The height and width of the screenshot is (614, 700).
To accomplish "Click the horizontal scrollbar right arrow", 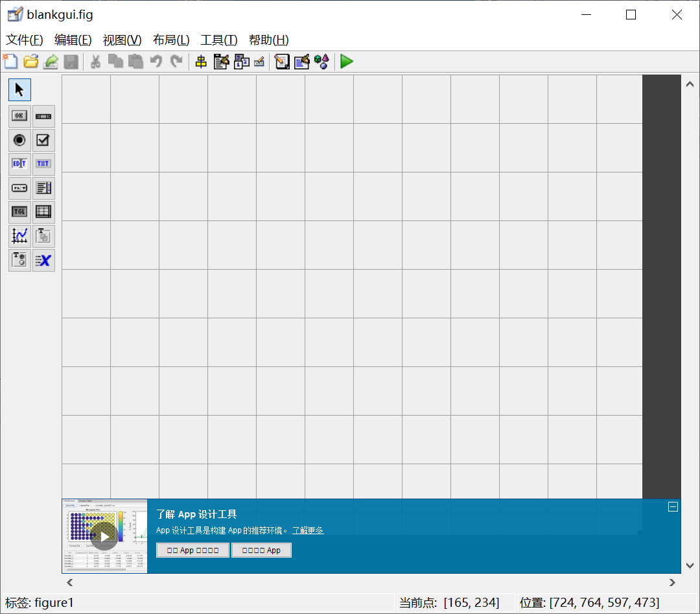I will point(672,582).
